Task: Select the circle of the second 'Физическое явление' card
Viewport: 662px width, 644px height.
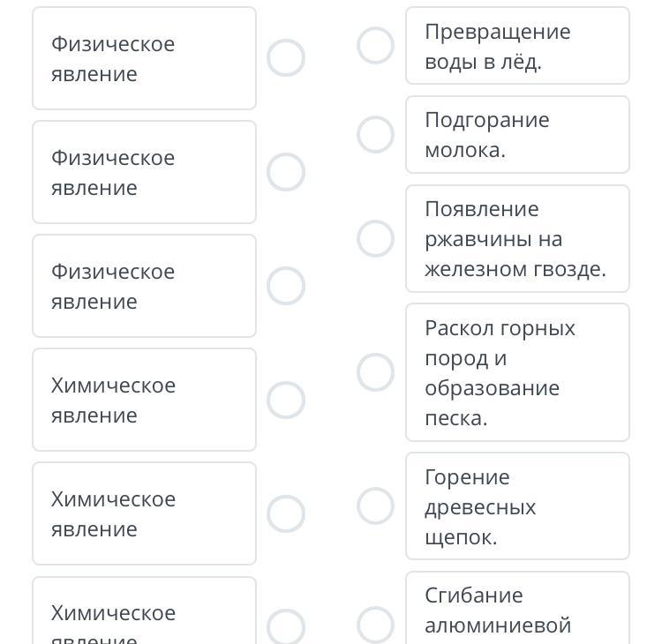Action: point(286,172)
